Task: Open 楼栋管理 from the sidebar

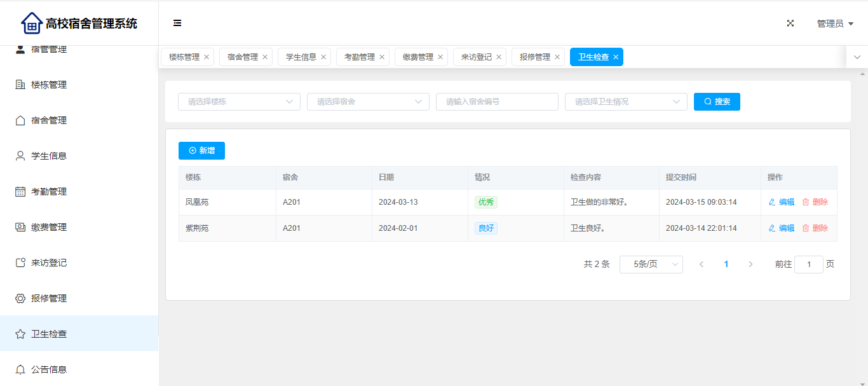Action: pos(49,85)
